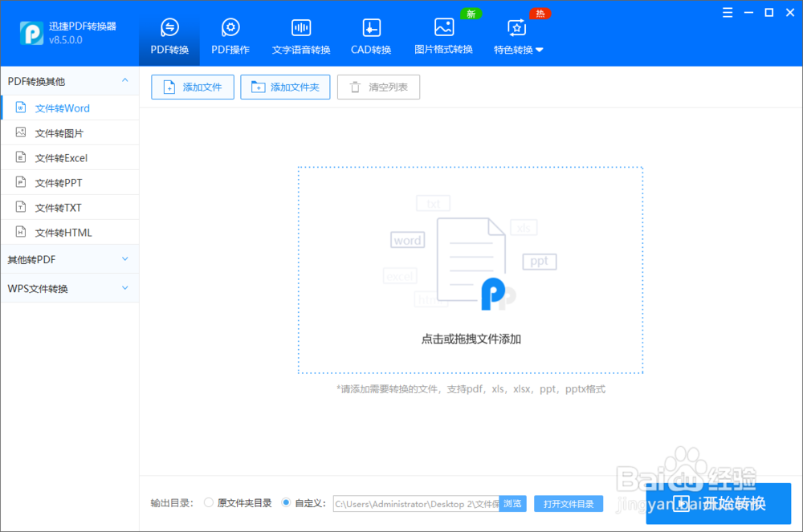The height and width of the screenshot is (532, 803).
Task: Click the 添加文件夹 button
Action: (285, 87)
